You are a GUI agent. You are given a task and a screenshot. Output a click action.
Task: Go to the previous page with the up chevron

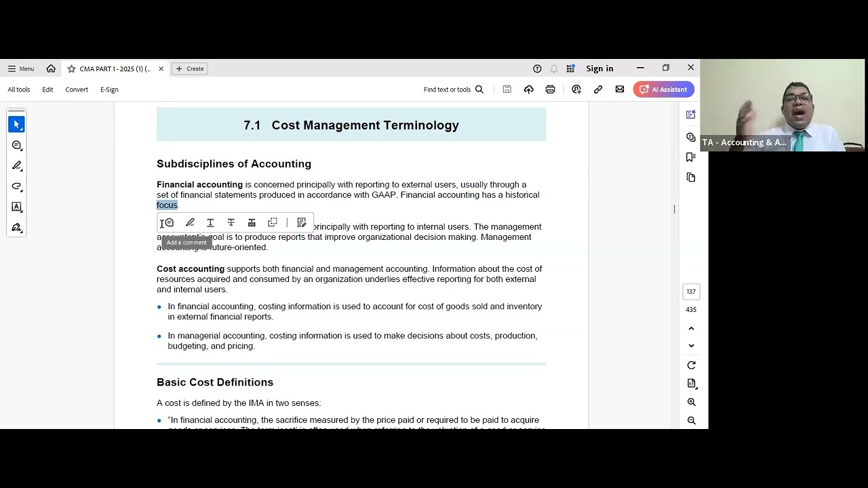[x=691, y=329]
